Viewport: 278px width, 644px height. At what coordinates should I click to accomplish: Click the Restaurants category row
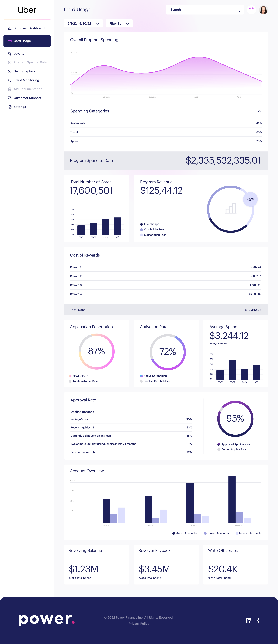pos(166,123)
